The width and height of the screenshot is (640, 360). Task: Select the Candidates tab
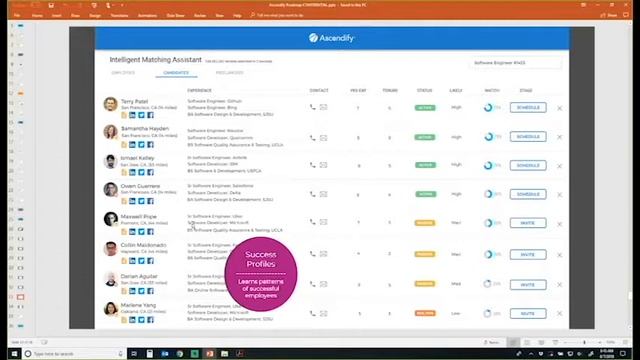(x=176, y=73)
